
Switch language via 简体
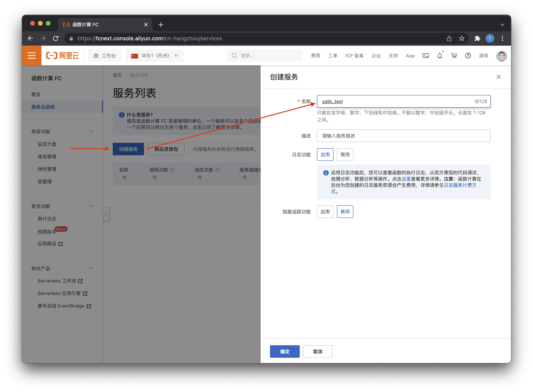[483, 56]
